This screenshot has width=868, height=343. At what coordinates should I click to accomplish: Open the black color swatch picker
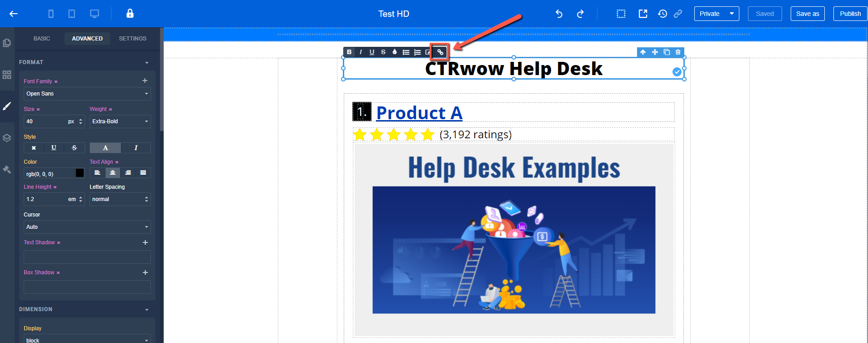click(80, 173)
